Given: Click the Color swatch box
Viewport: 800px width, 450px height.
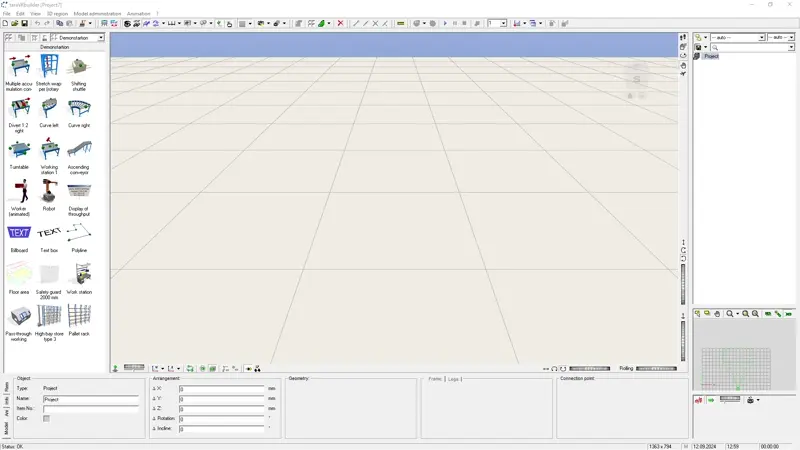Looking at the screenshot, I should [x=46, y=418].
